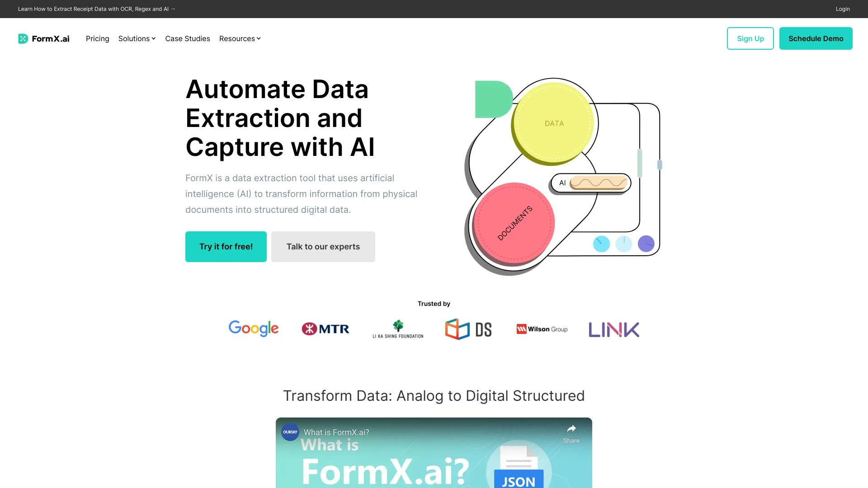
Task: Click the FormX.ai logo icon
Action: tap(23, 38)
